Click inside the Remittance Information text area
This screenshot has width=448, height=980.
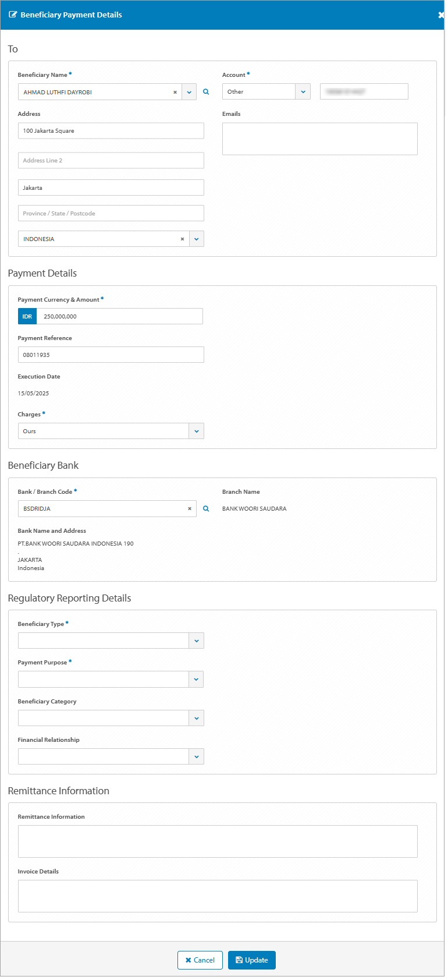(x=218, y=841)
